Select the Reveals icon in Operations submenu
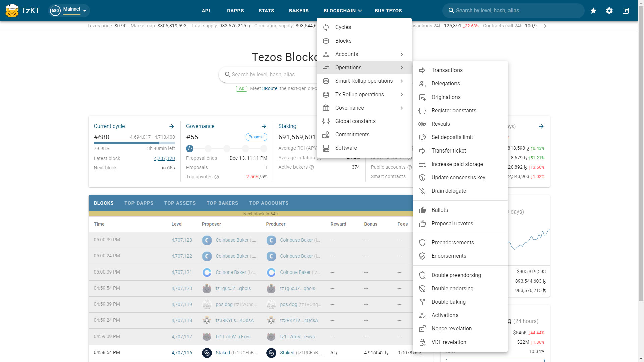644x362 pixels. [422, 123]
